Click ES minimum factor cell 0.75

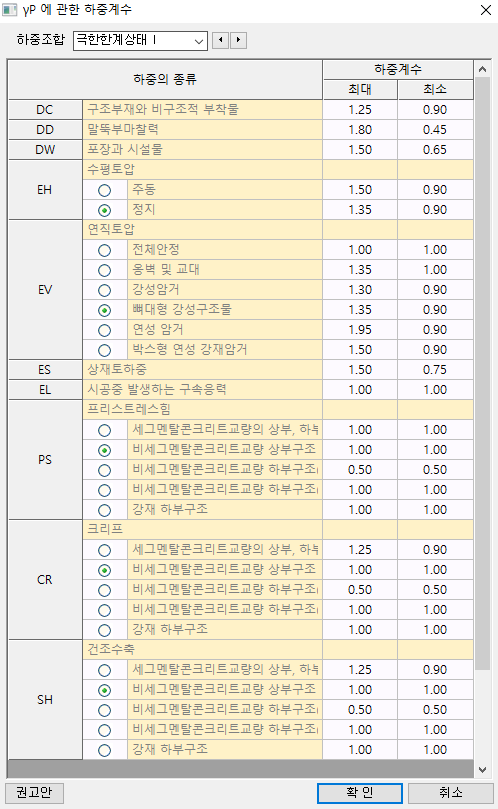[435, 369]
